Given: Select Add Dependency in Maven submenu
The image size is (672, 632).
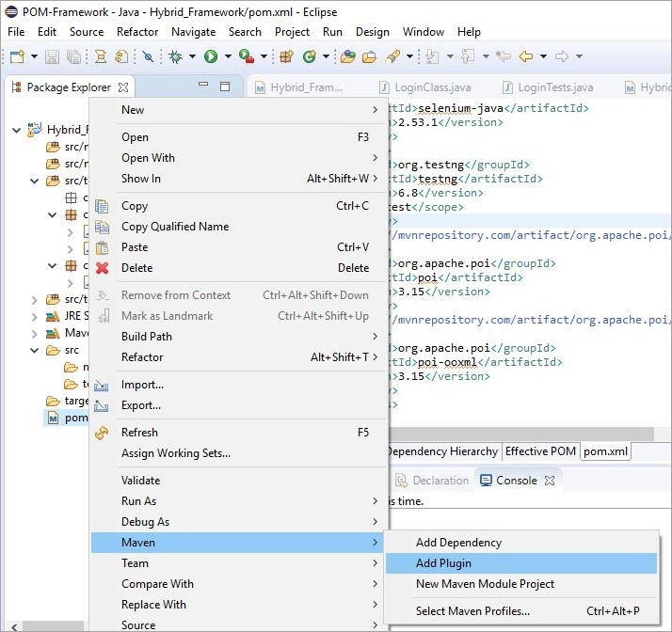Looking at the screenshot, I should (521, 543).
